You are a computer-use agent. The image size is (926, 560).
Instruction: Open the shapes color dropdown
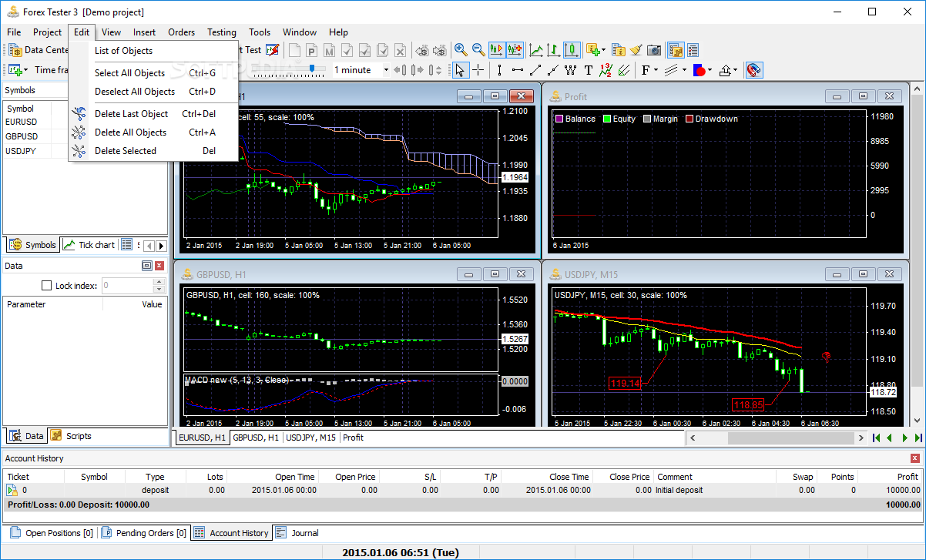pyautogui.click(x=702, y=70)
